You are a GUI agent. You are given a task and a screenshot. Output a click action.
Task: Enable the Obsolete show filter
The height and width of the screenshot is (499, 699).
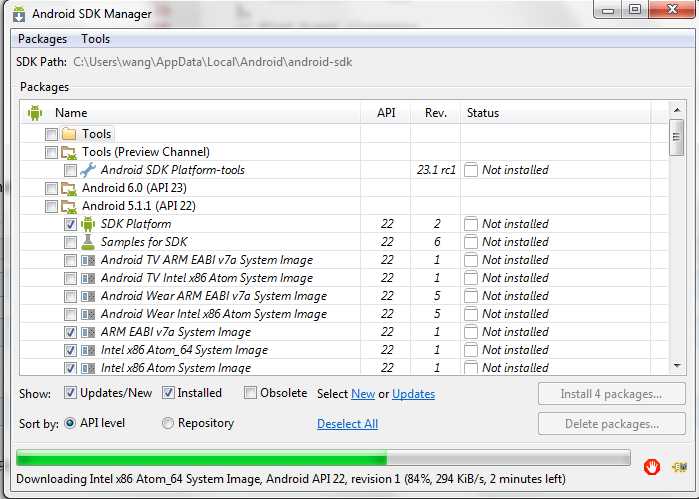coord(250,392)
